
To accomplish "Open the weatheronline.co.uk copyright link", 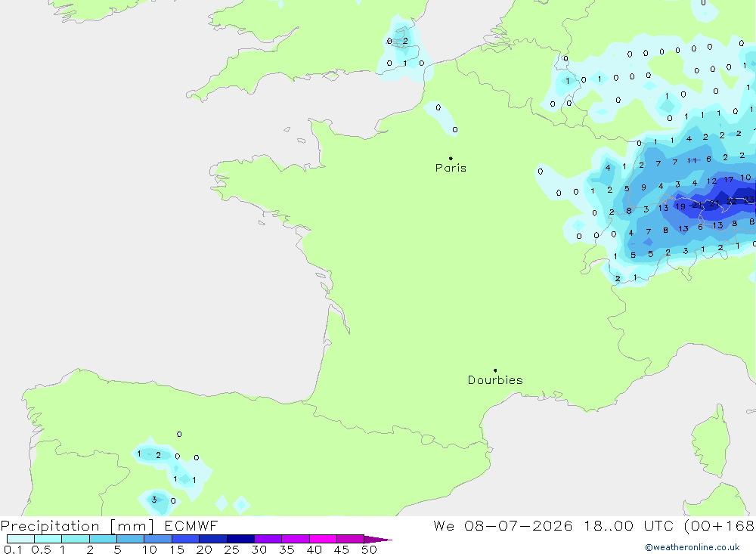I will click(692, 547).
